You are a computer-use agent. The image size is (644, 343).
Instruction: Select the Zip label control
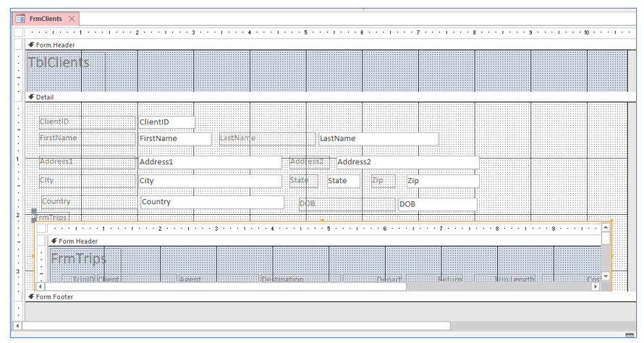[x=384, y=181]
